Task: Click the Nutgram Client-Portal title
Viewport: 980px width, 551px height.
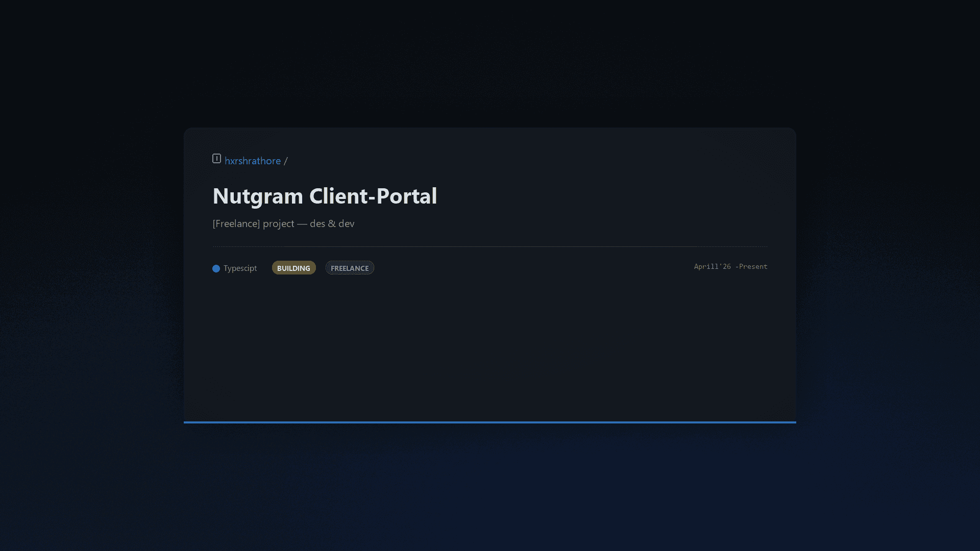Action: click(325, 196)
